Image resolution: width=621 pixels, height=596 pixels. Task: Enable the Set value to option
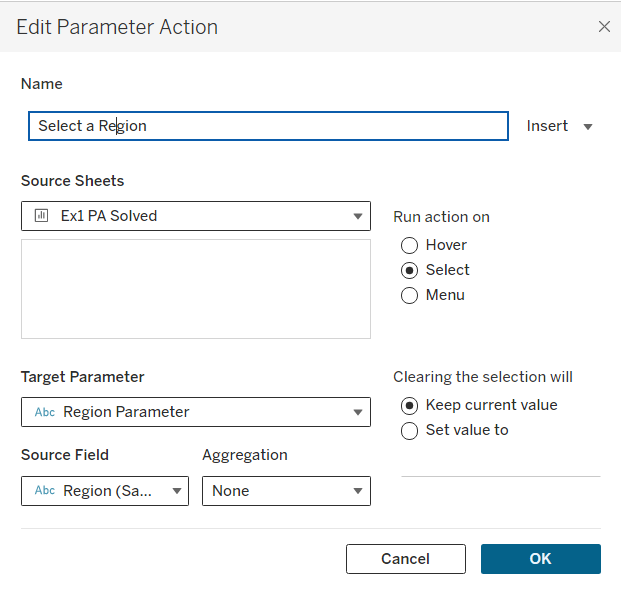(409, 431)
